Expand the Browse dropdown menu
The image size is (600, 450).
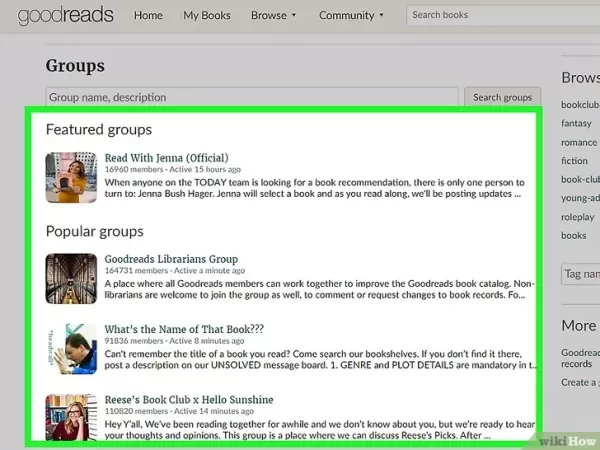point(274,15)
